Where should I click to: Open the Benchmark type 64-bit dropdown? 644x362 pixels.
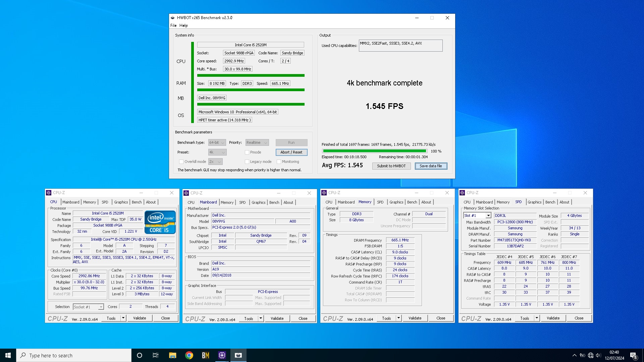[217, 142]
